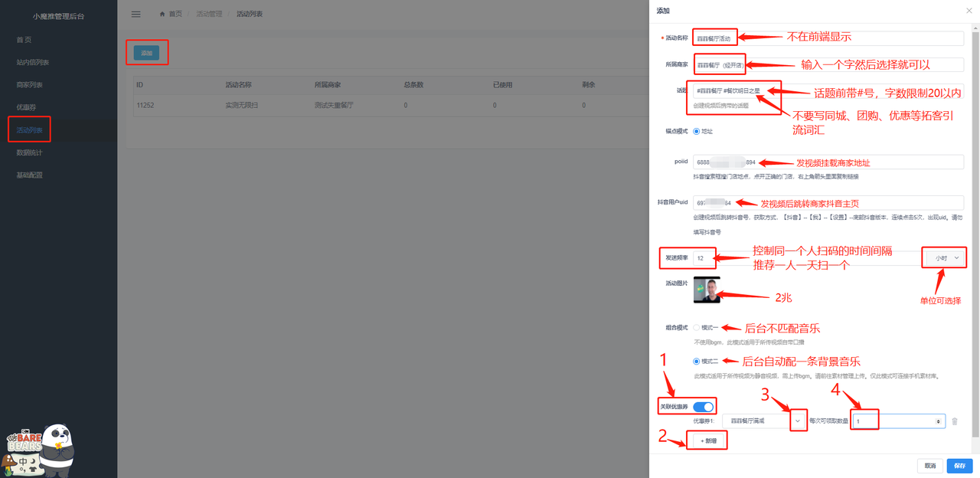Select 模式一 radio option
Viewport: 980px width, 478px height.
[697, 328]
